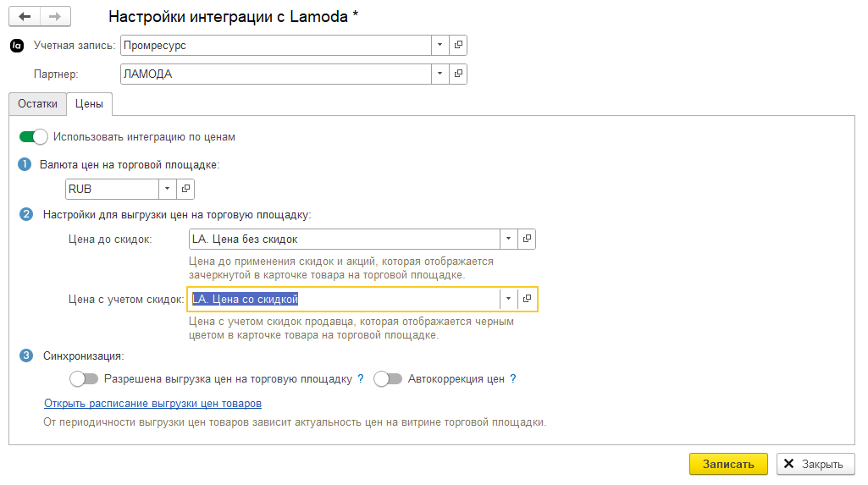Click the forward navigation arrow
The image size is (868, 485).
(55, 17)
